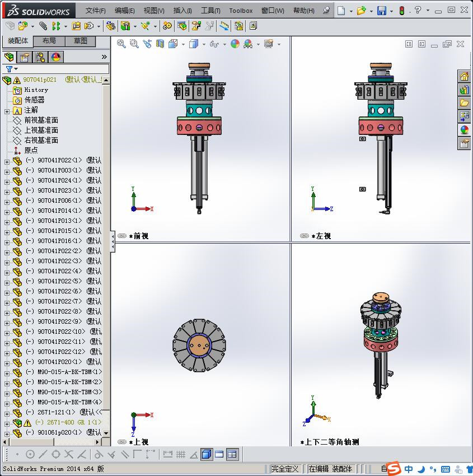Click the View Orientation icon
The image size is (473, 476).
coord(173,44)
